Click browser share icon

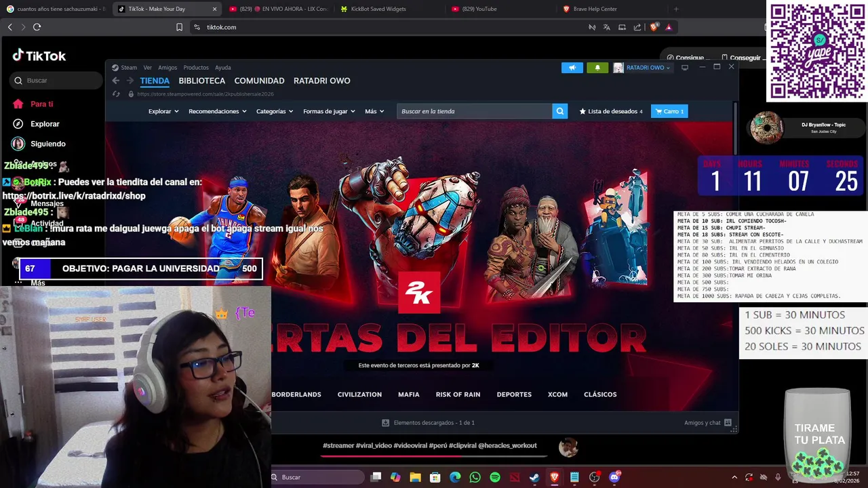pos(637,27)
